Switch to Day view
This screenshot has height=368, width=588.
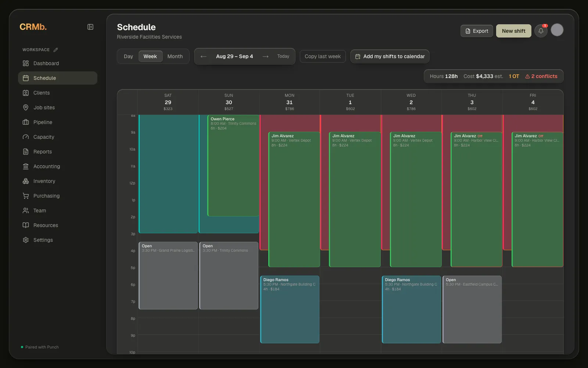(x=128, y=56)
